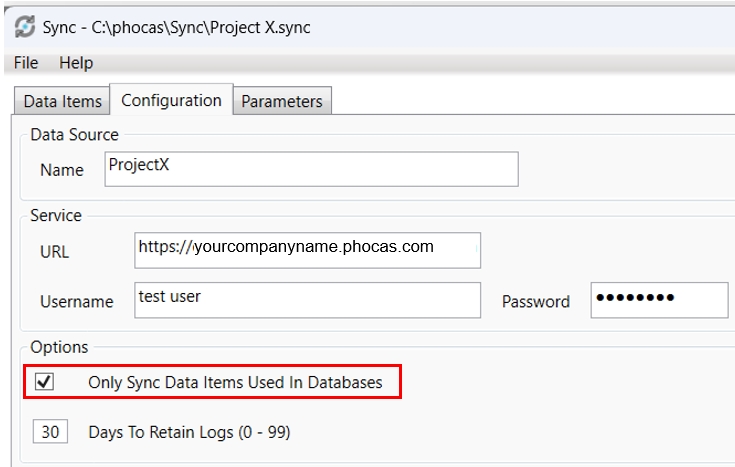The image size is (735, 467).
Task: Uncheck the Only Sync Data Items checkbox
Action: click(x=45, y=382)
